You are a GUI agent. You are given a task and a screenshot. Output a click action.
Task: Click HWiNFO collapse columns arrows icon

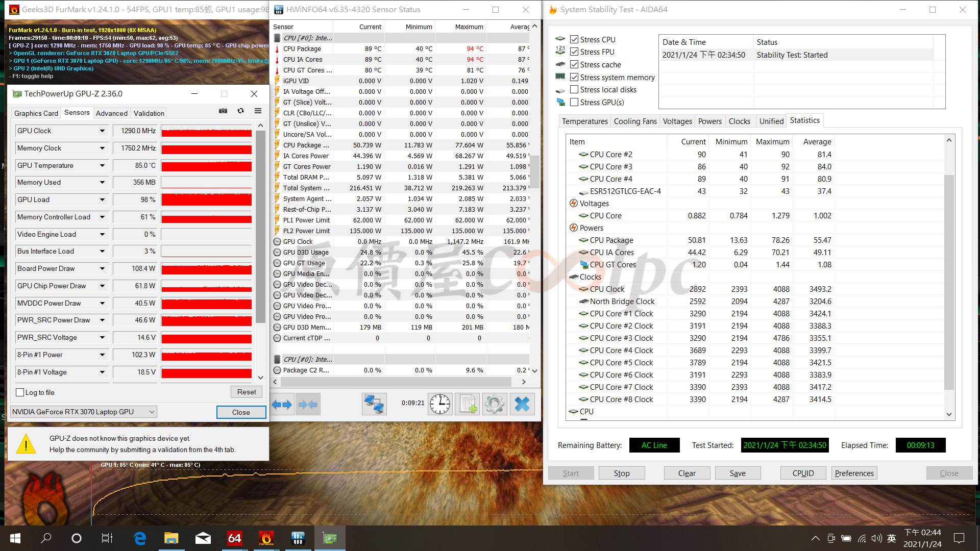pos(308,405)
